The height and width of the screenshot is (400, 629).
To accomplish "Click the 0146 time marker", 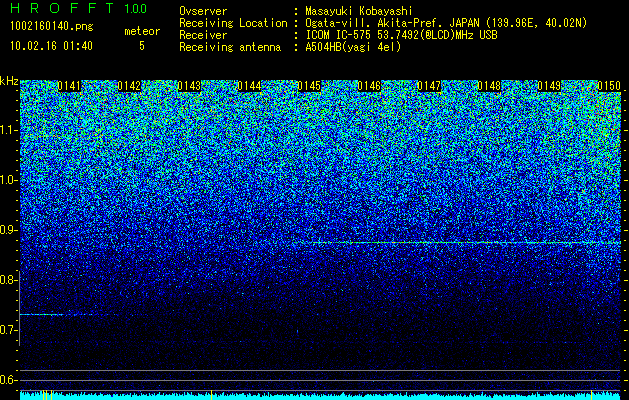I will point(369,86).
